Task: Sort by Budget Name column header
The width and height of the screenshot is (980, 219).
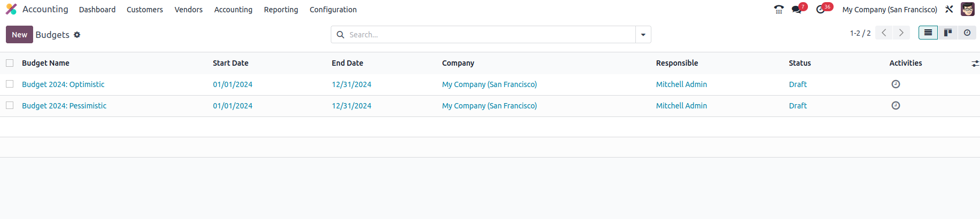Action: point(45,63)
